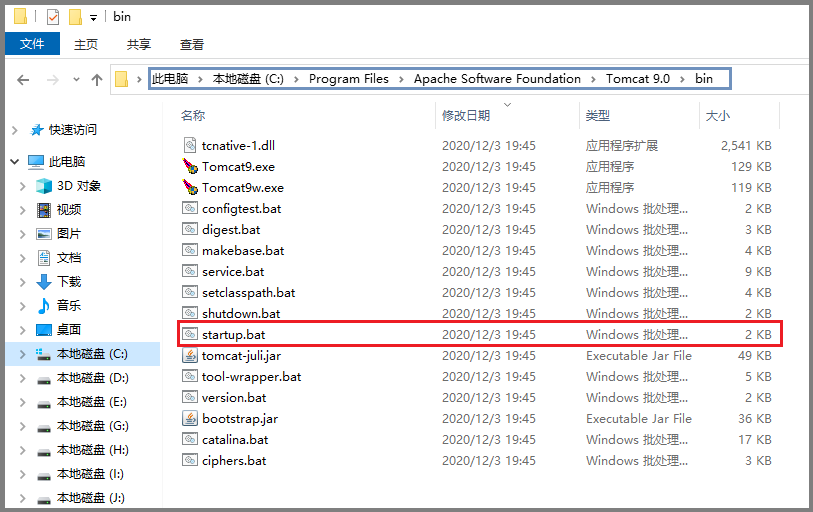The height and width of the screenshot is (512, 813).
Task: Click the quick access star icon
Action: coord(36,130)
